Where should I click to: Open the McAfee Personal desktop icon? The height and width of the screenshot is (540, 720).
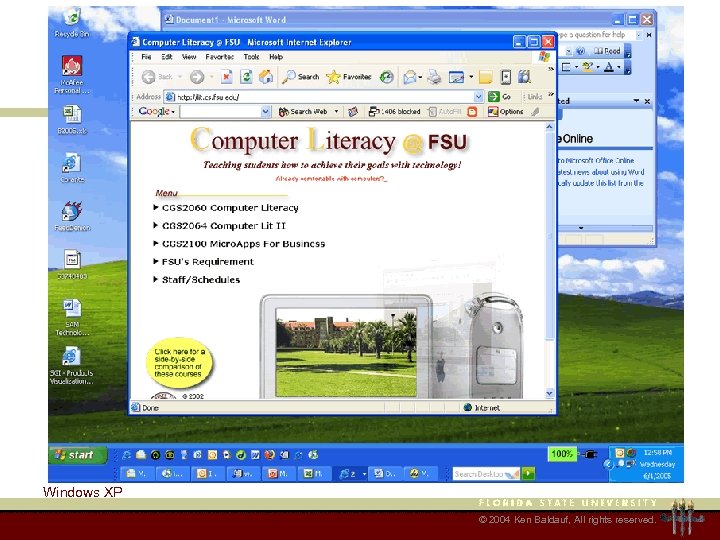click(x=72, y=74)
